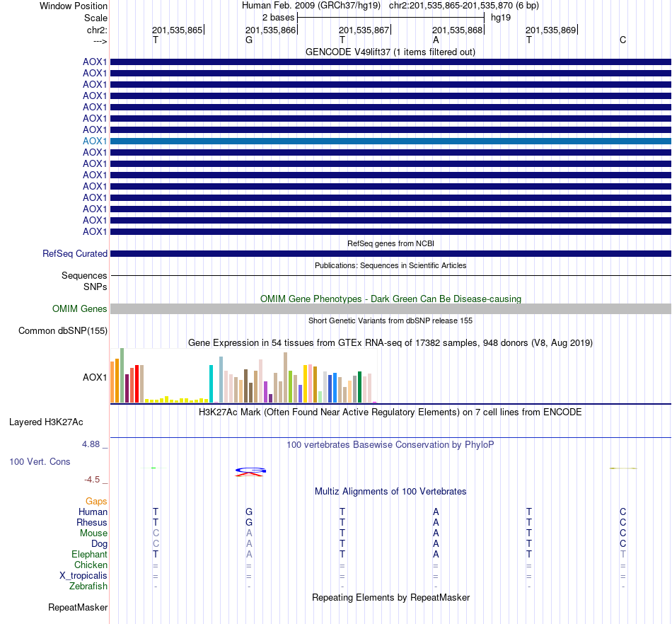Image resolution: width=672 pixels, height=624 pixels.
Task: Open the RefSeq Curated track label
Action: pos(74,254)
